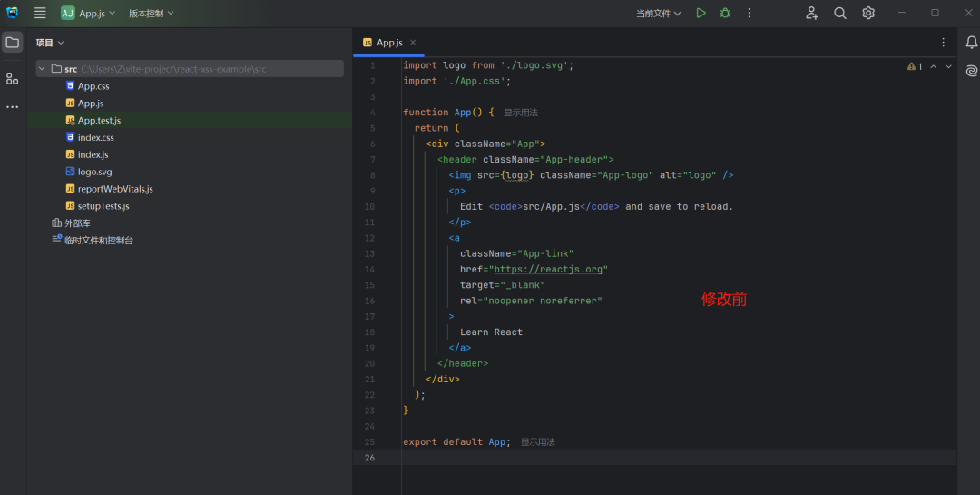
Task: Collapse the src folder node
Action: (x=42, y=69)
